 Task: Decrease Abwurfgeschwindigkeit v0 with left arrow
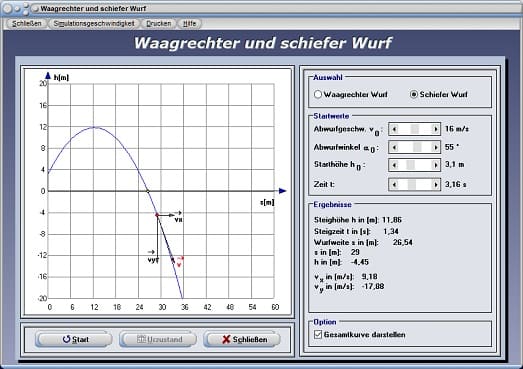tap(394, 129)
